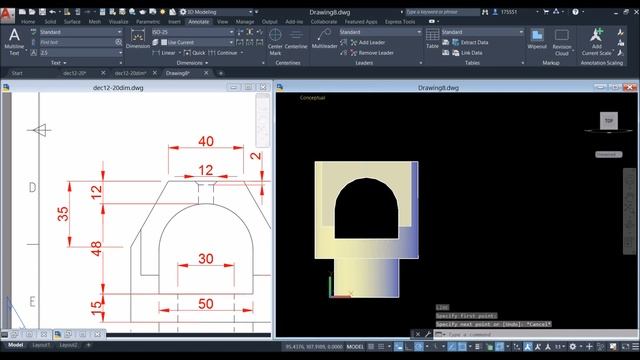Click the new file tab plus button
This screenshot has width=640, height=360.
221,73
